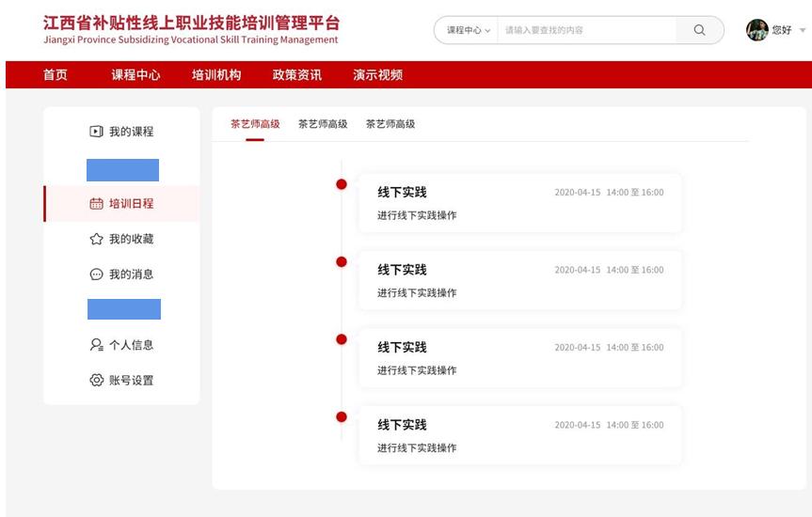The height and width of the screenshot is (517, 812).
Task: Click the platform title 江西省补贴性线上职业技能培训管理平台
Action: [192, 23]
